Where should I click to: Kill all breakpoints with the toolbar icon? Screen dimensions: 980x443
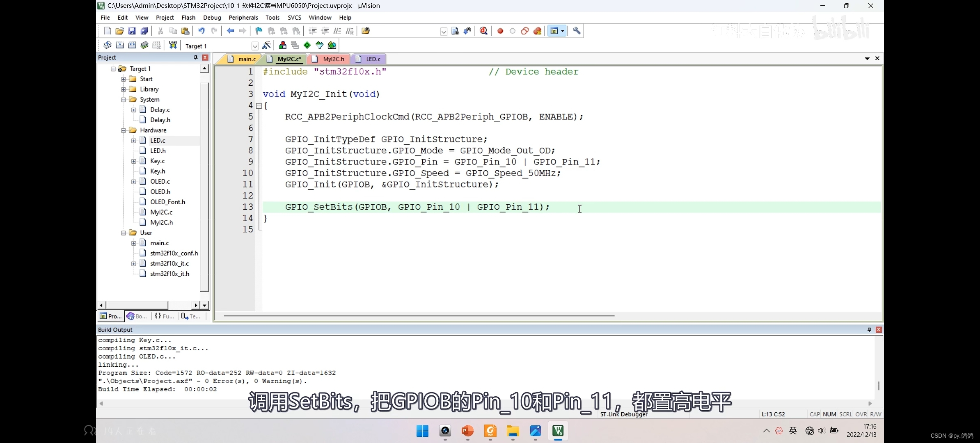[537, 31]
